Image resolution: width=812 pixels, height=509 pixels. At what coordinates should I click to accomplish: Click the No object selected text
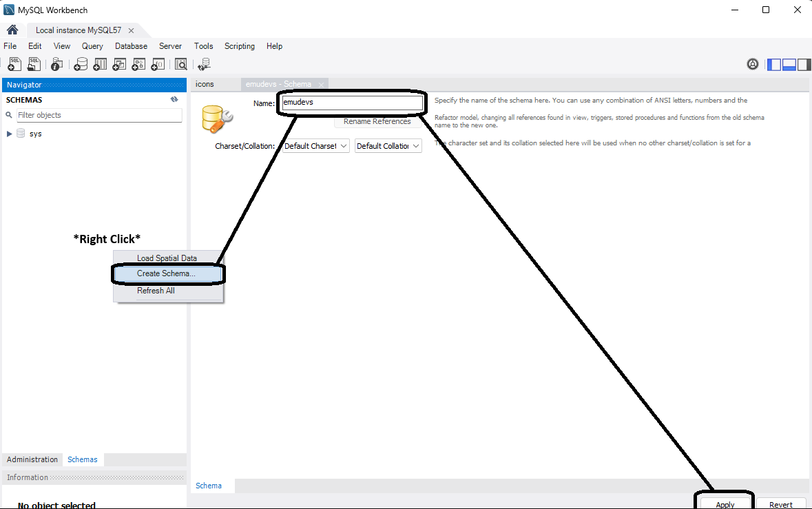56,505
